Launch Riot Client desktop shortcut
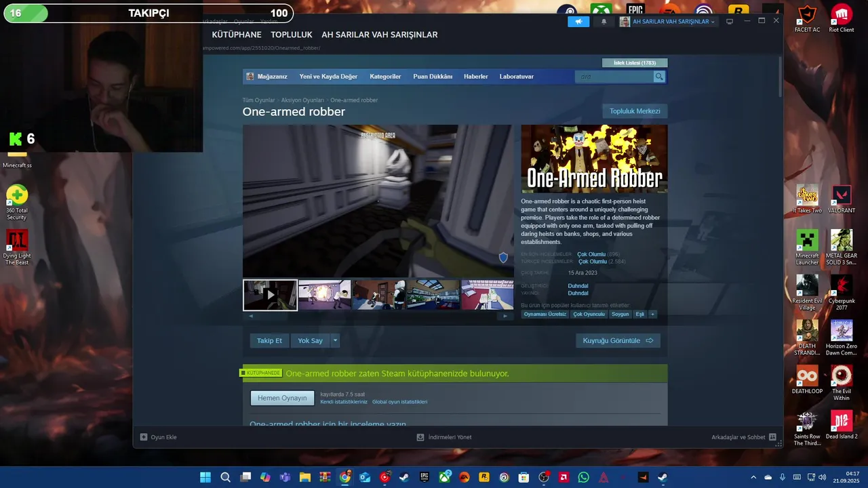 [842, 19]
